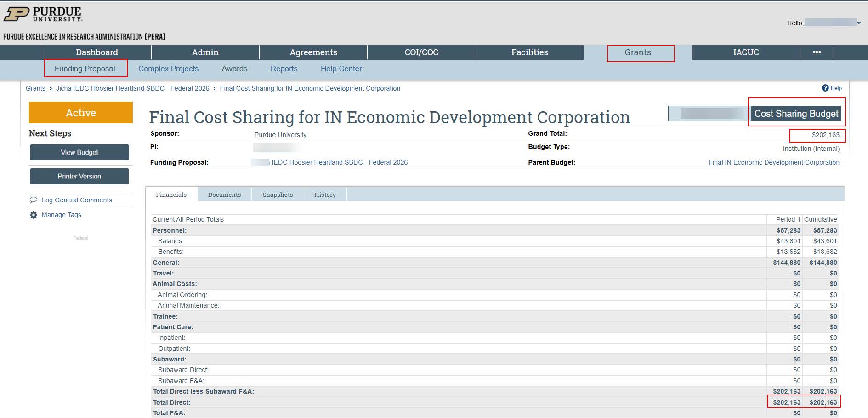868x418 pixels.
Task: Click the Total F&A row label
Action: point(169,413)
